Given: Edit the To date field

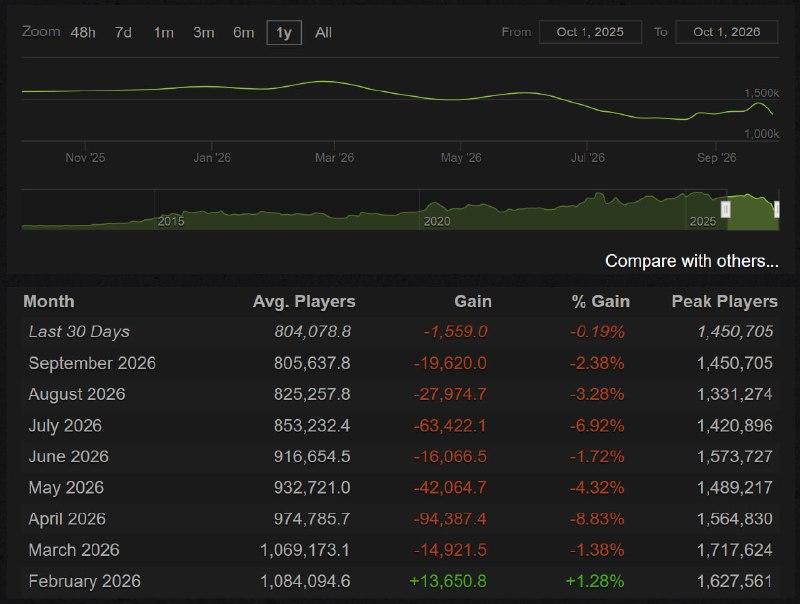Looking at the screenshot, I should point(727,32).
